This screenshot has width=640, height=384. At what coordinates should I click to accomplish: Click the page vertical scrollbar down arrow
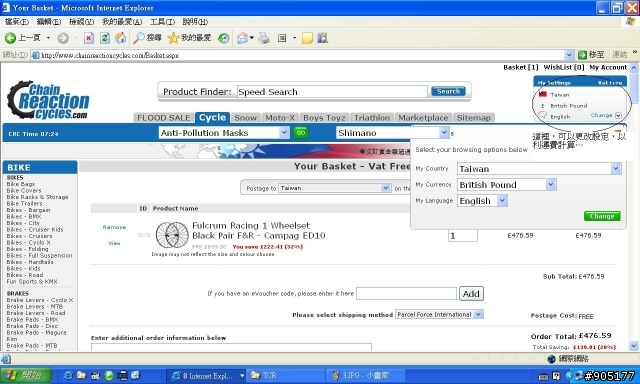coord(633,346)
